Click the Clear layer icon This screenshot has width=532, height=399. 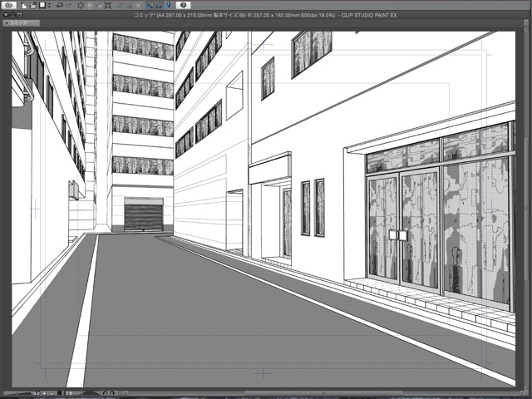coord(81,6)
